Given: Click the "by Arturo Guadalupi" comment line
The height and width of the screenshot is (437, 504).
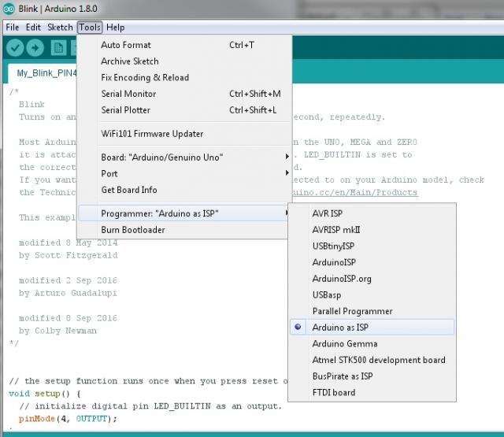Looking at the screenshot, I should pyautogui.click(x=69, y=293).
